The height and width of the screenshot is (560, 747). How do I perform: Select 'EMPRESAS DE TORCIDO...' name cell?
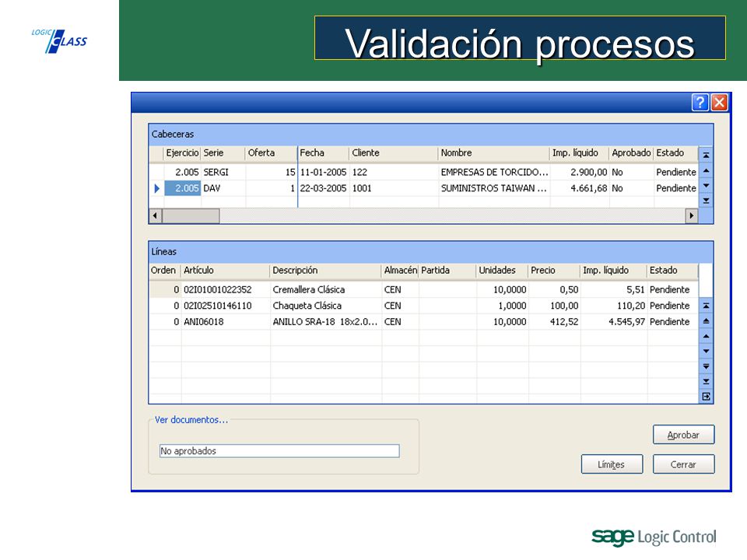(x=494, y=173)
